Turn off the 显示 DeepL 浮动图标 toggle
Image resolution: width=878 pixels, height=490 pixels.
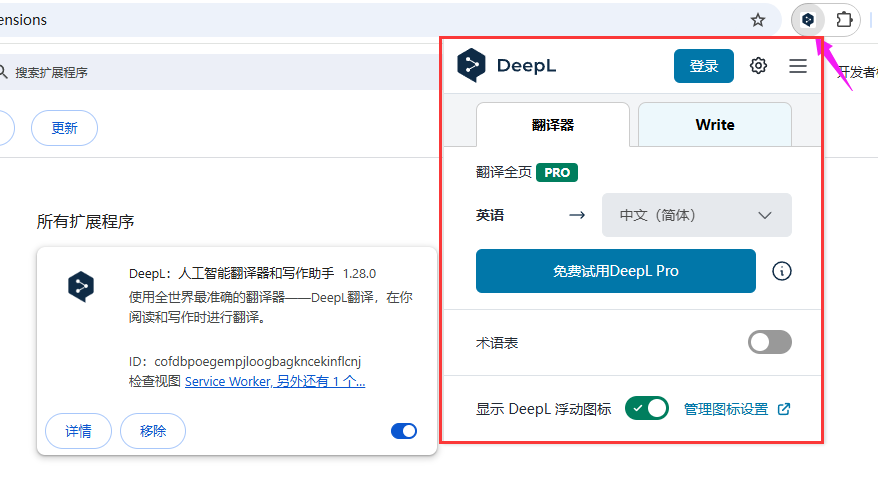647,408
